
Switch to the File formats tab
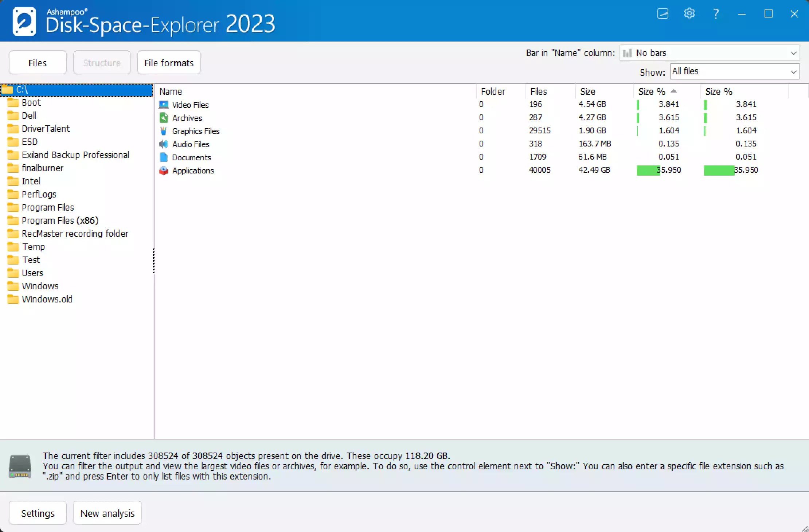[169, 62]
